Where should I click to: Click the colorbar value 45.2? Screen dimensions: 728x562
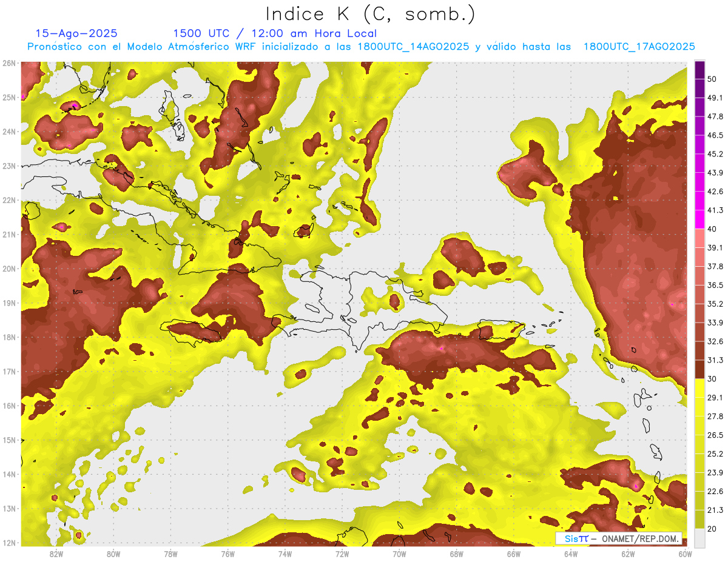click(715, 154)
